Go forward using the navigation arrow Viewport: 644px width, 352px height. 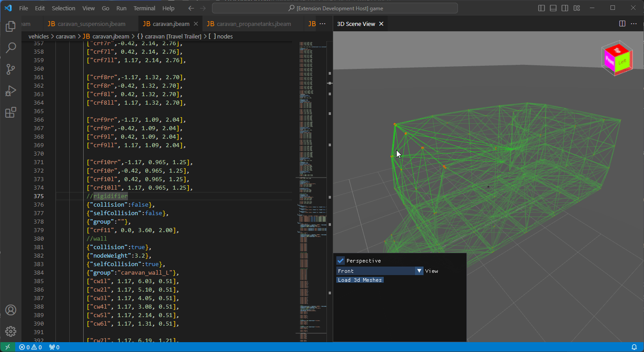coord(203,8)
